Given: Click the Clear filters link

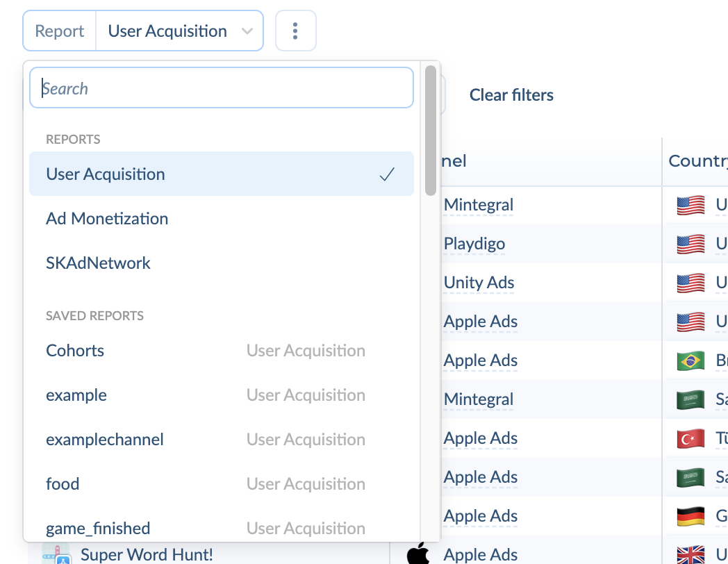Looking at the screenshot, I should [x=511, y=94].
